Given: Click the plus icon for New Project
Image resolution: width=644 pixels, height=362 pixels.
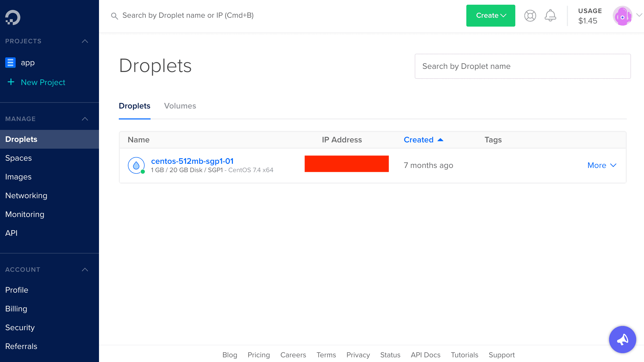Looking at the screenshot, I should (11, 82).
